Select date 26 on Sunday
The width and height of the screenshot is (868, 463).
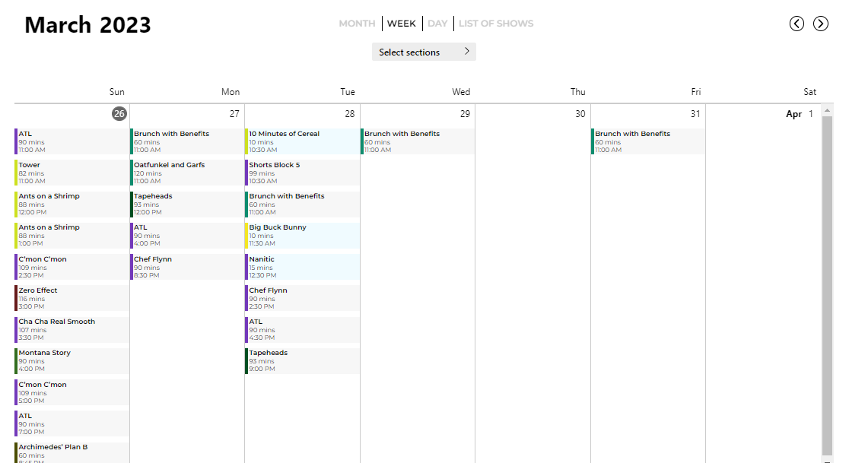[x=119, y=114]
